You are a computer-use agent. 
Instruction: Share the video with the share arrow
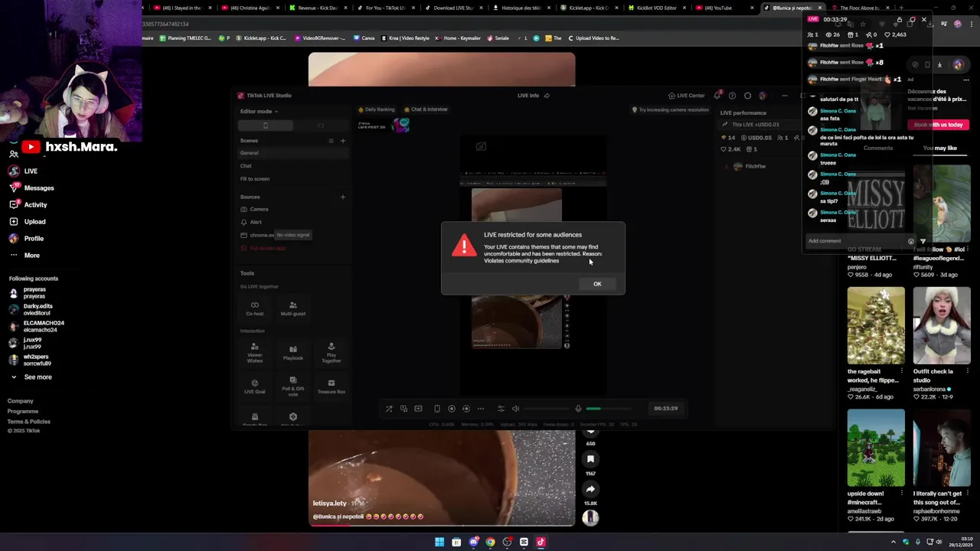click(590, 489)
